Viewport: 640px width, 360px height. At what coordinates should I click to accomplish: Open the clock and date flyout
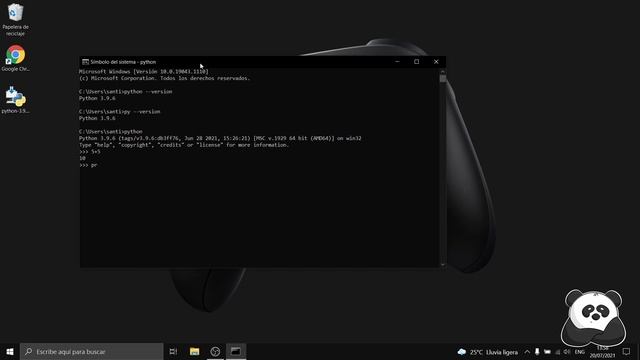602,352
